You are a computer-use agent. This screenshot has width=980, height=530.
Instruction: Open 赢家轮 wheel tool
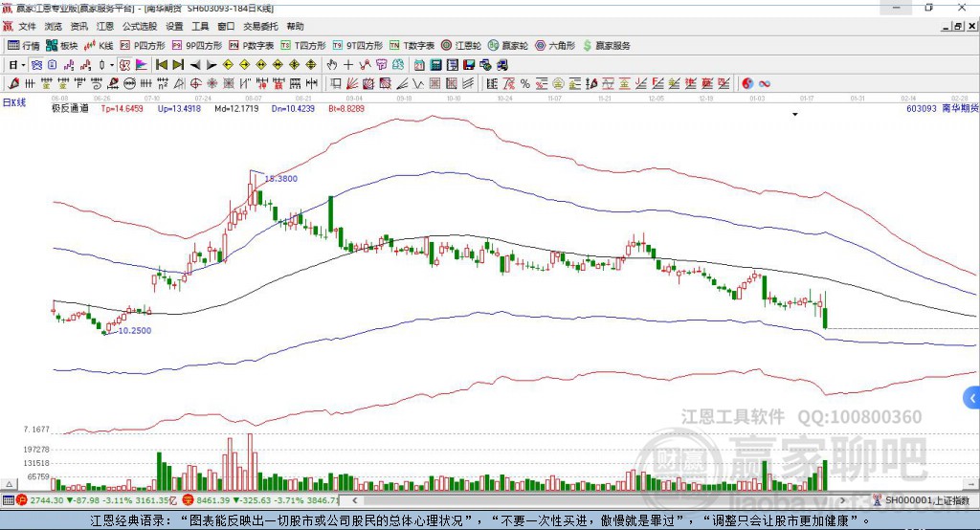coord(508,46)
